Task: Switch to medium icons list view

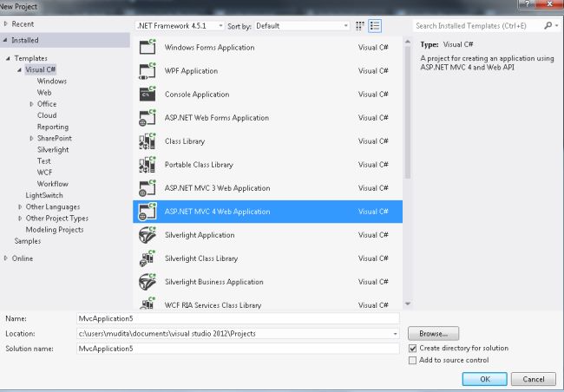Action: (375, 26)
